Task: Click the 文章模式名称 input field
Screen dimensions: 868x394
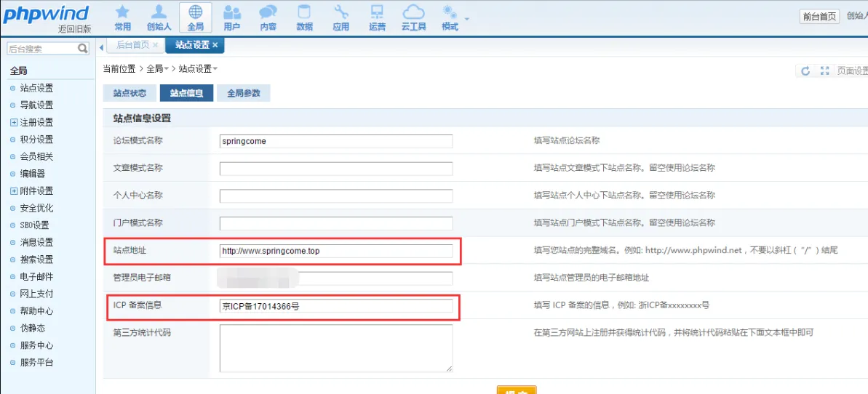Action: (x=336, y=168)
